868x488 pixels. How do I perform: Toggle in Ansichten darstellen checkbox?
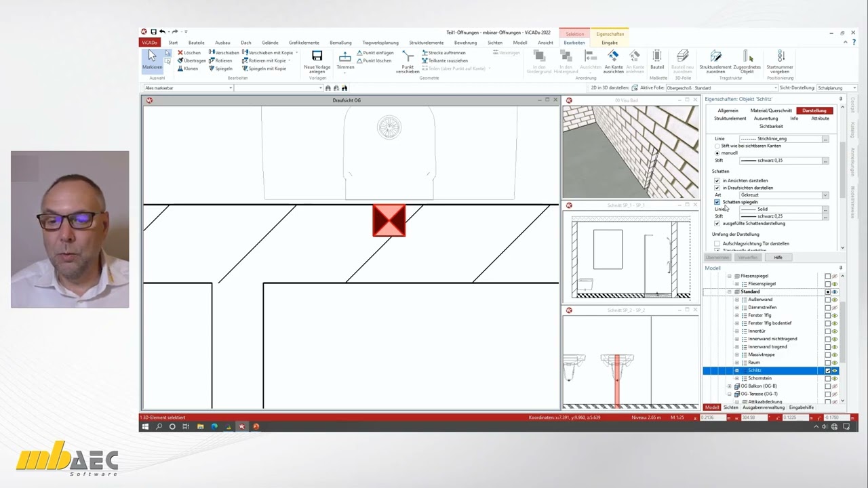717,181
